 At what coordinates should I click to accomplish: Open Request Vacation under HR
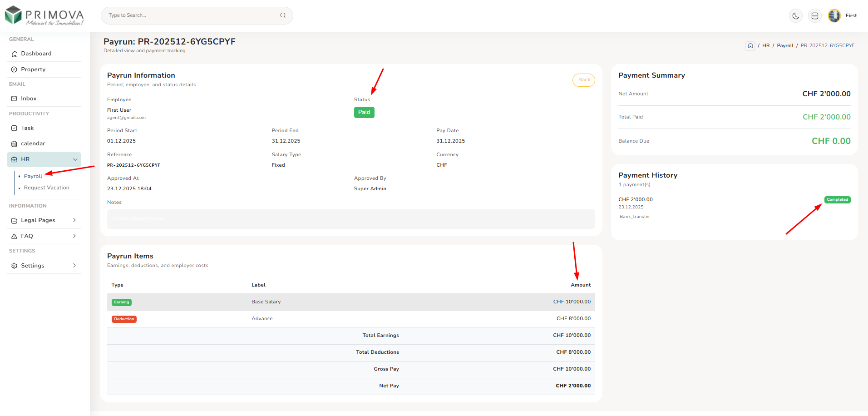coord(46,188)
